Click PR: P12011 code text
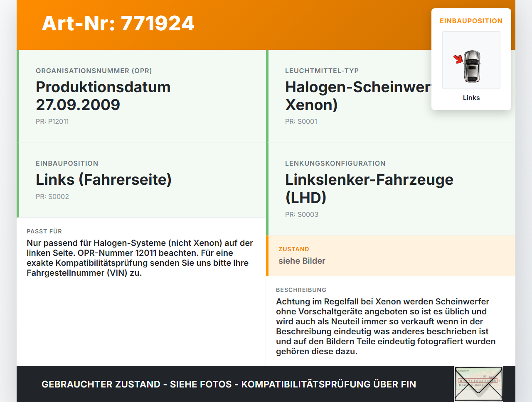The height and width of the screenshot is (402, 532). [x=52, y=121]
